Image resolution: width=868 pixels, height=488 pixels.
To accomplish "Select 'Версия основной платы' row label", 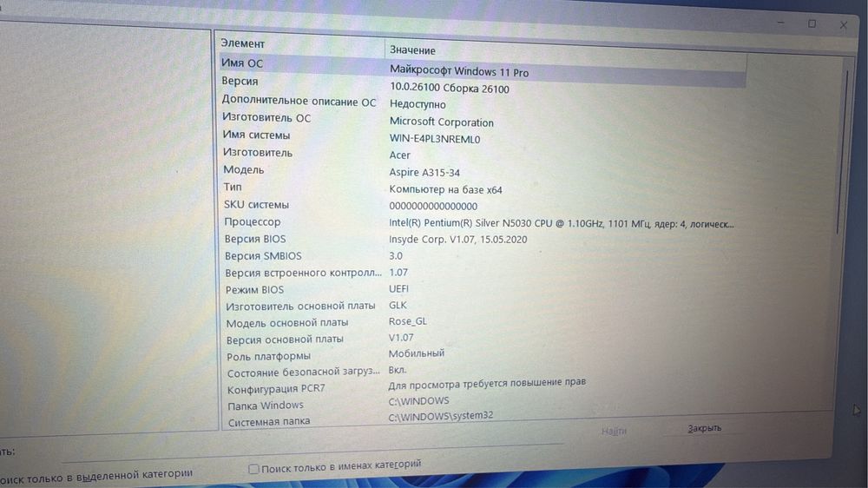I will click(285, 339).
